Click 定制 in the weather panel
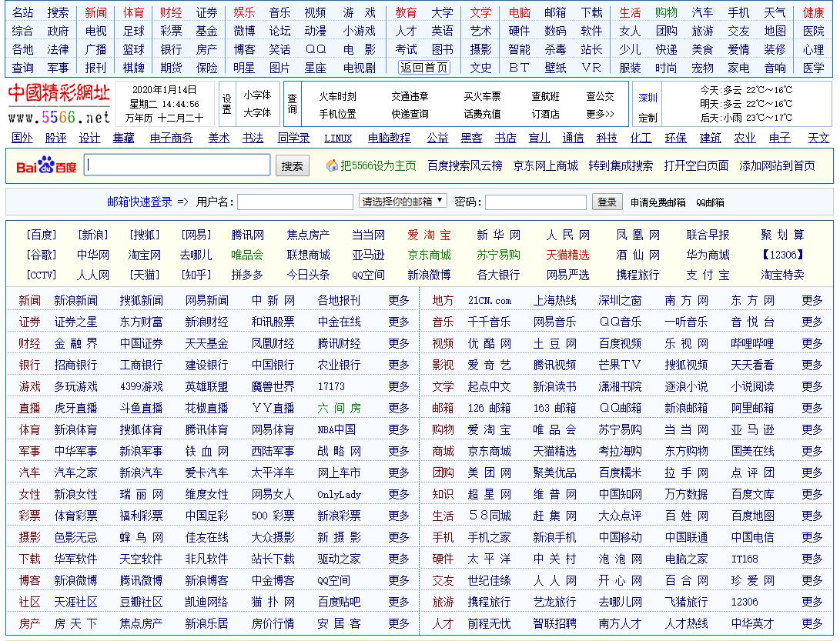840x641 pixels. (648, 117)
